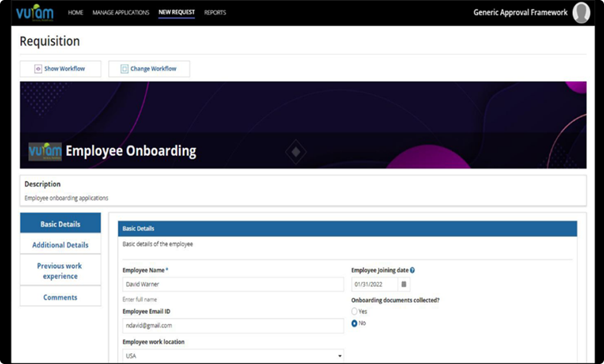Image resolution: width=604 pixels, height=364 pixels.
Task: Open the user profile avatar
Action: [581, 13]
